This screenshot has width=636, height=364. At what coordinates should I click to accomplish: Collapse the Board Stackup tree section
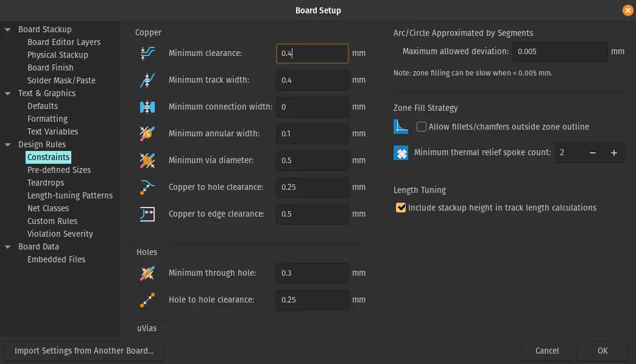[x=8, y=29]
